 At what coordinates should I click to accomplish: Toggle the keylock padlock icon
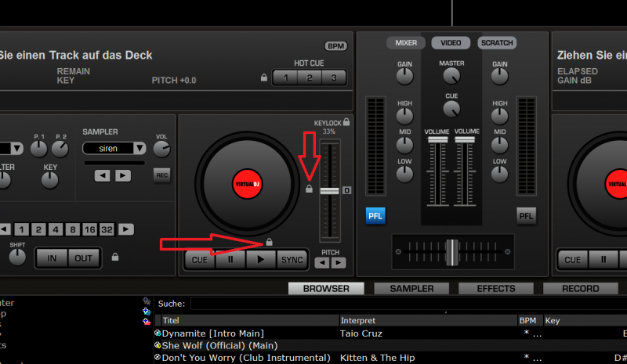346,122
